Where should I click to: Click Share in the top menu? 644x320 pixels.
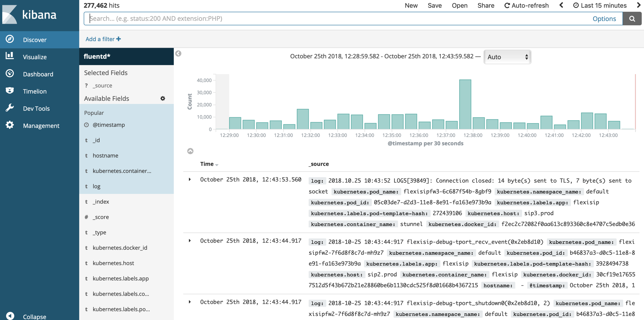pos(486,5)
